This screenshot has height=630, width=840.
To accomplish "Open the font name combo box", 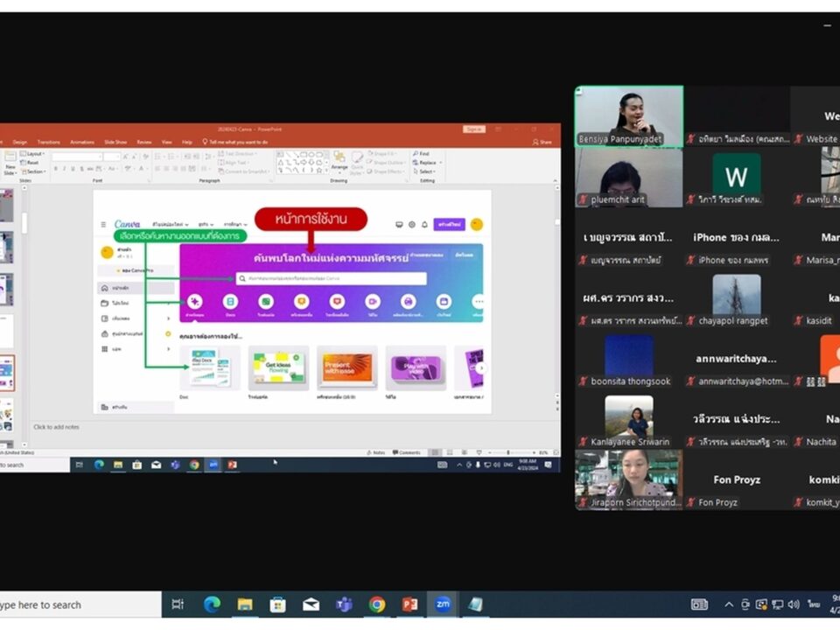I will point(77,157).
